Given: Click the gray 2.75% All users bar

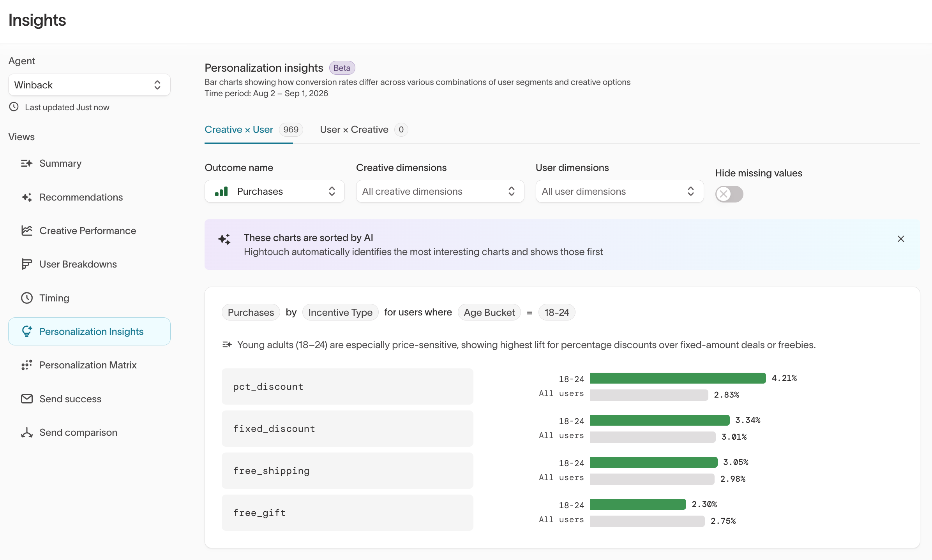Looking at the screenshot, I should 647,521.
